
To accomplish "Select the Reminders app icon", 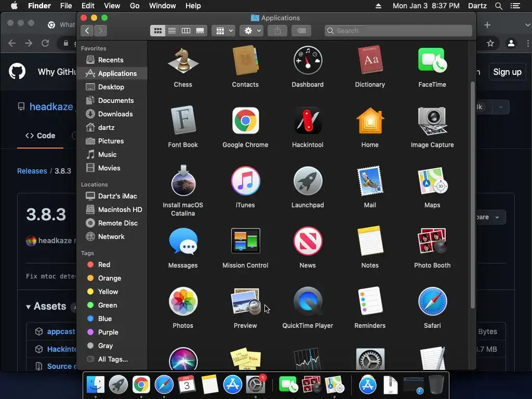I will pos(370,301).
